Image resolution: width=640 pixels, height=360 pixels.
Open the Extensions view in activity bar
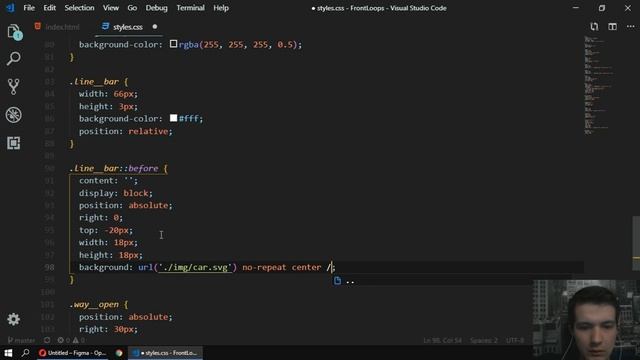pos(13,143)
